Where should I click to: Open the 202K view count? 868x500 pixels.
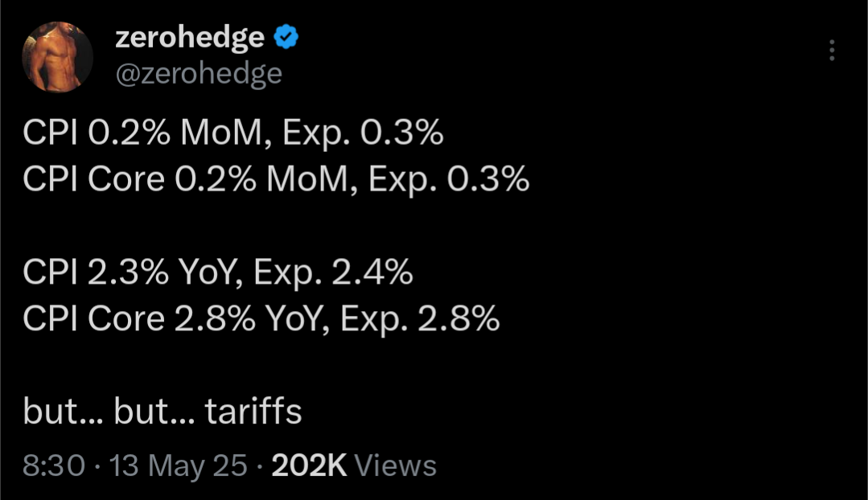310,465
